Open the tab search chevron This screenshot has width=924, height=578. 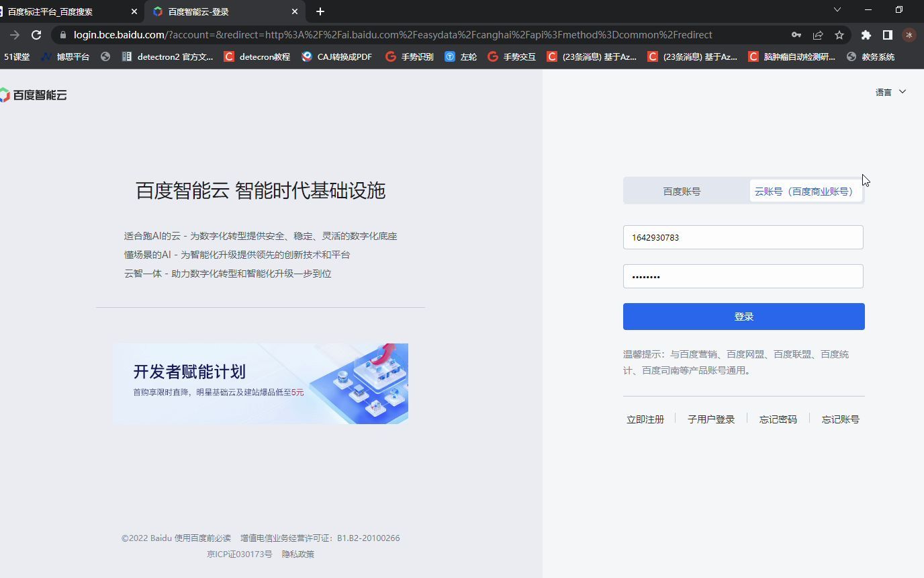[837, 9]
